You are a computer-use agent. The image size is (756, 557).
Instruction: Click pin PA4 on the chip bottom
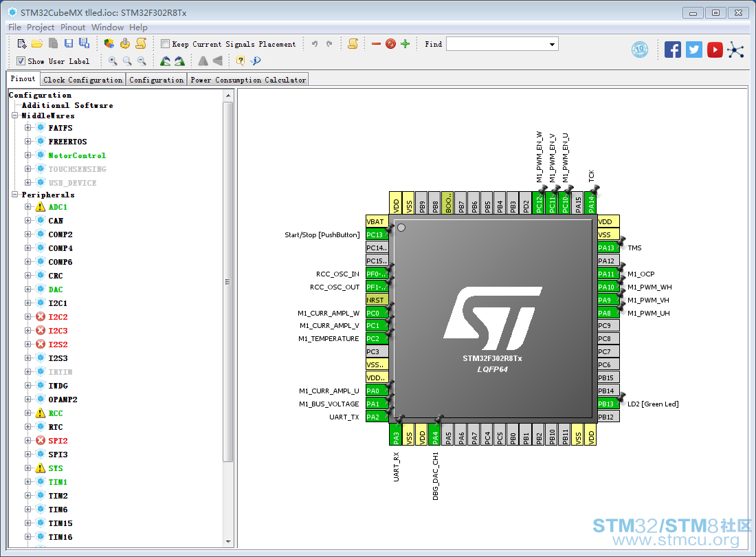[435, 434]
